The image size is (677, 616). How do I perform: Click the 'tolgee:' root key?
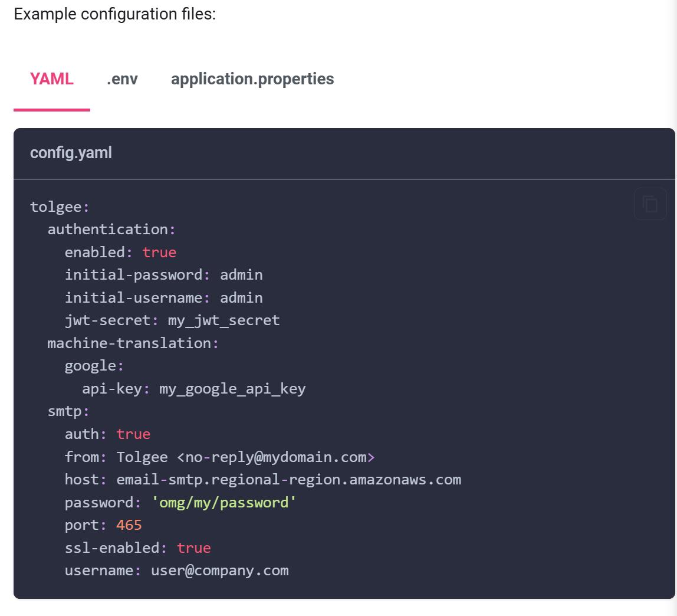60,207
